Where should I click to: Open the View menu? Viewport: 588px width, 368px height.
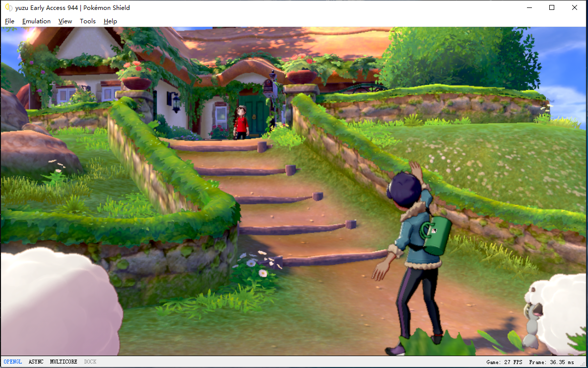65,21
